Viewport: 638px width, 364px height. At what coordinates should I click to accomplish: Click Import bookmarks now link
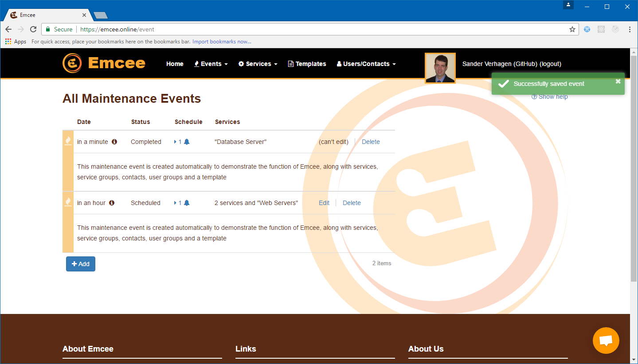click(222, 42)
